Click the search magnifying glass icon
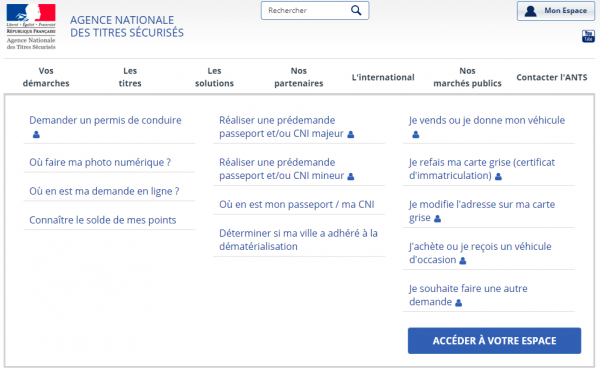Viewport: 600px width, 369px height. (x=356, y=10)
